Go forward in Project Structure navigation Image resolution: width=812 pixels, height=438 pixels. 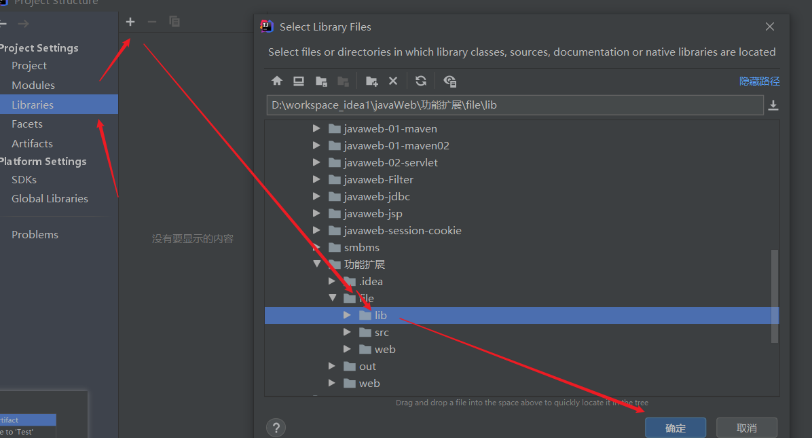[x=23, y=24]
